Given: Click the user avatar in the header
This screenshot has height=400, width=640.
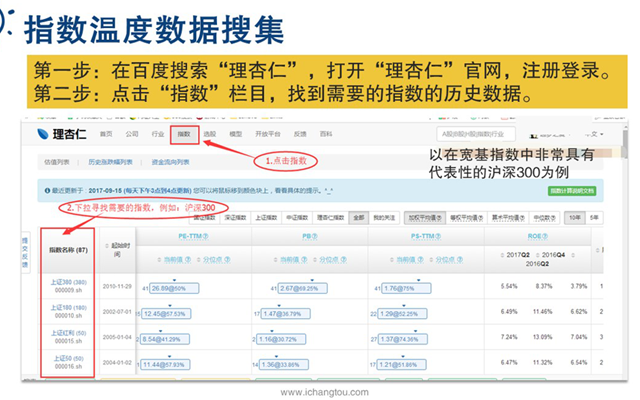Looking at the screenshot, I should pos(533,135).
